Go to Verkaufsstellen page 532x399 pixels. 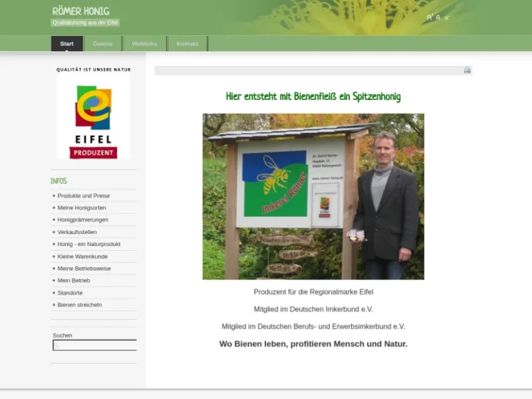pyautogui.click(x=77, y=232)
